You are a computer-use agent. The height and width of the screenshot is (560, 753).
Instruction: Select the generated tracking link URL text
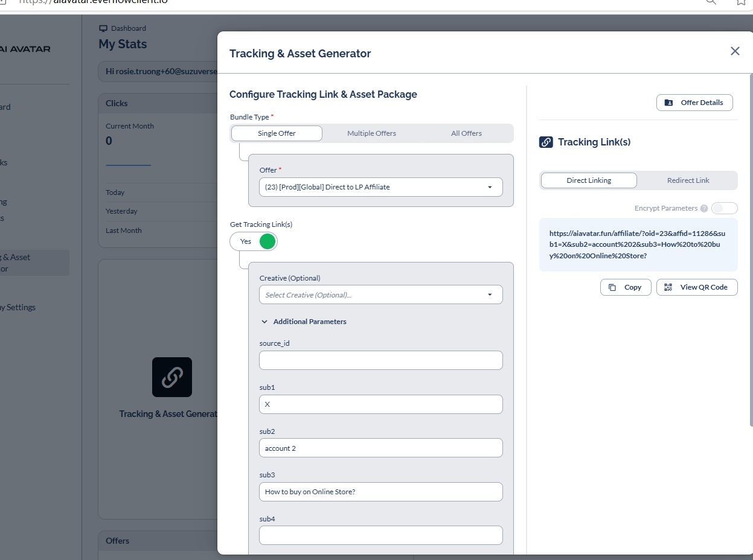(638, 244)
